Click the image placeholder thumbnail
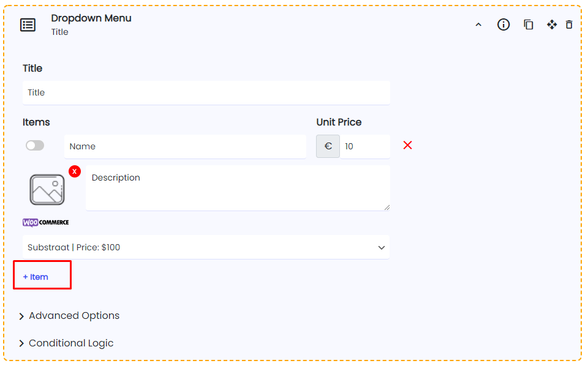 [x=47, y=190]
